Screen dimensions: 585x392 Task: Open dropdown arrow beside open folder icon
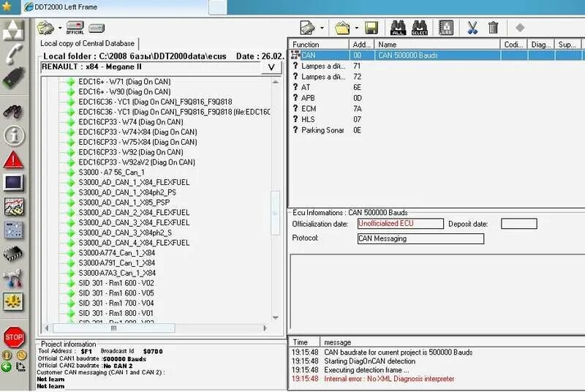357,28
